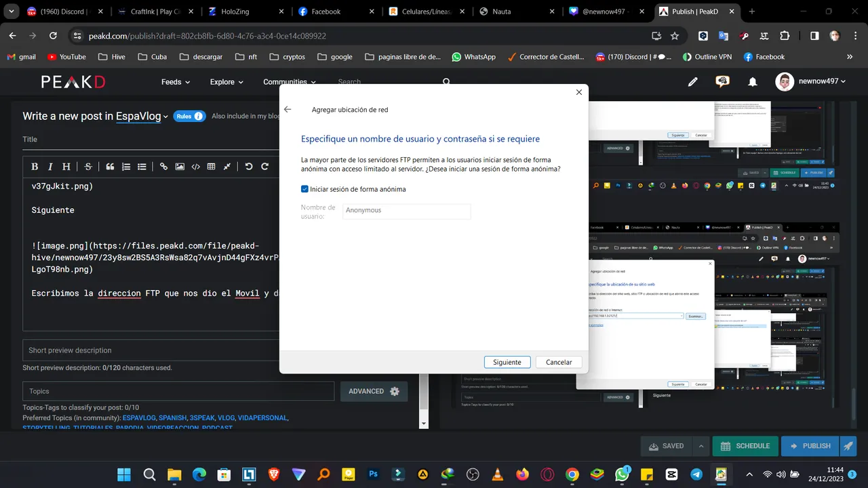Insert a heading with the H tool

(x=66, y=167)
